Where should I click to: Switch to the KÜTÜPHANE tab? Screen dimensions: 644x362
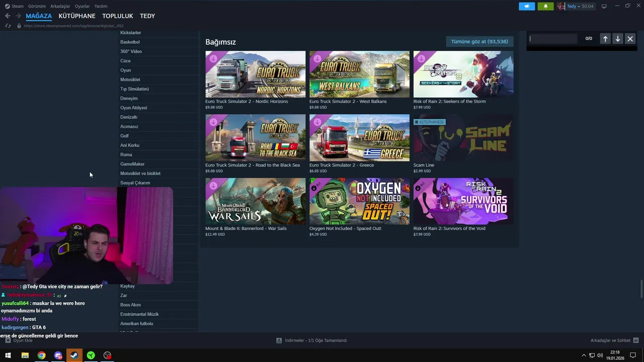click(x=77, y=16)
